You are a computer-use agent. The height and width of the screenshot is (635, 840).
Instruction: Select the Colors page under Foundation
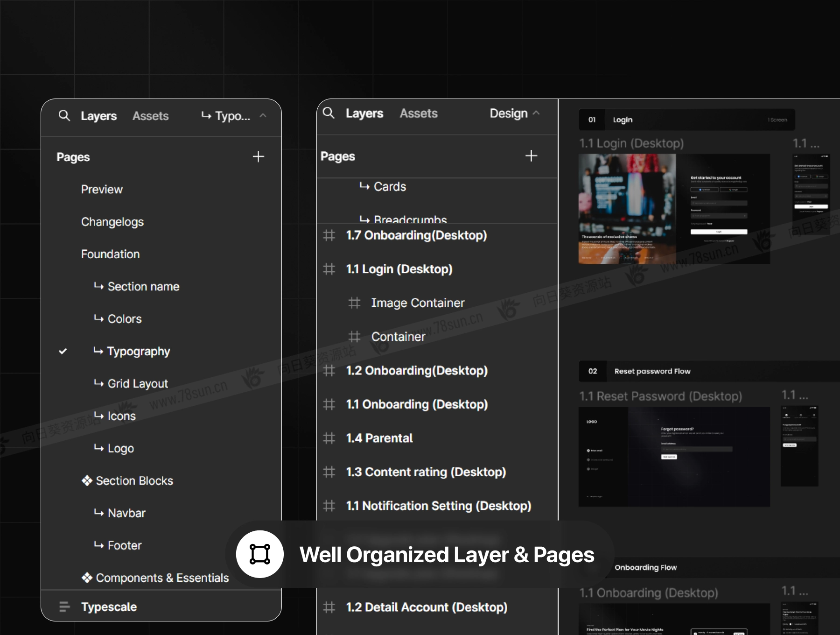click(x=124, y=319)
